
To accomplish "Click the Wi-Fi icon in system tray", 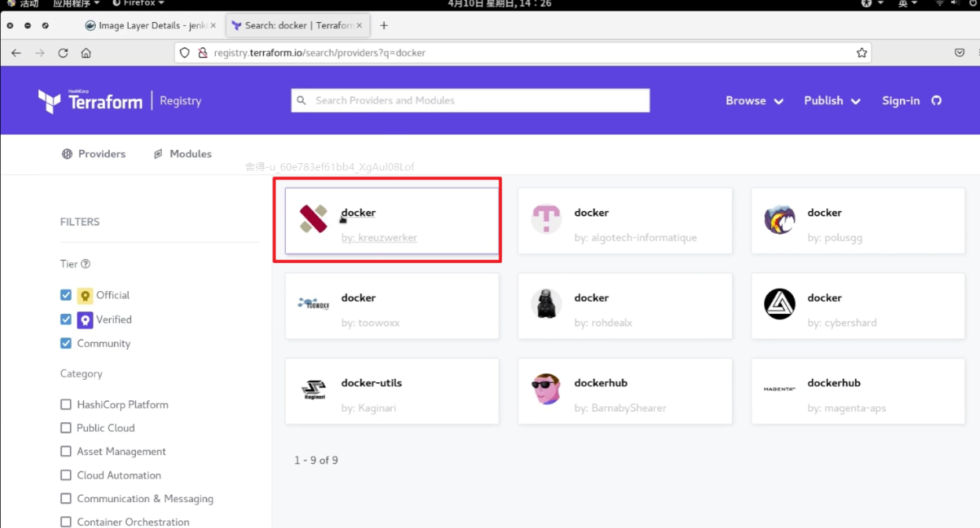I will point(939,4).
